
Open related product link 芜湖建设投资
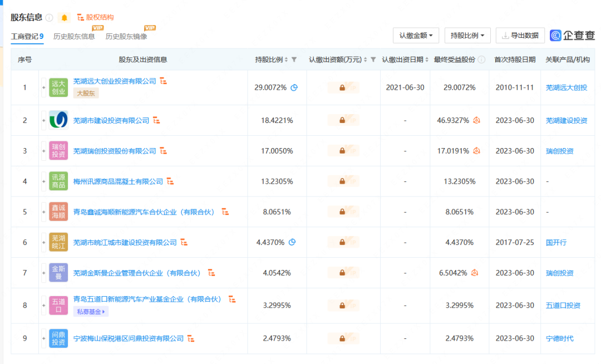[566, 121]
